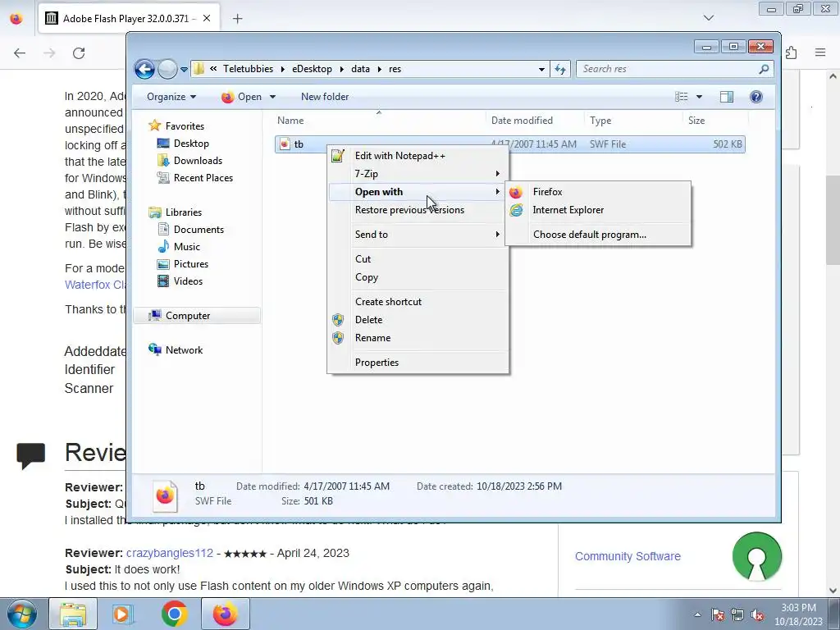Click the Firefox extensions puzzle icon

pyautogui.click(x=792, y=52)
